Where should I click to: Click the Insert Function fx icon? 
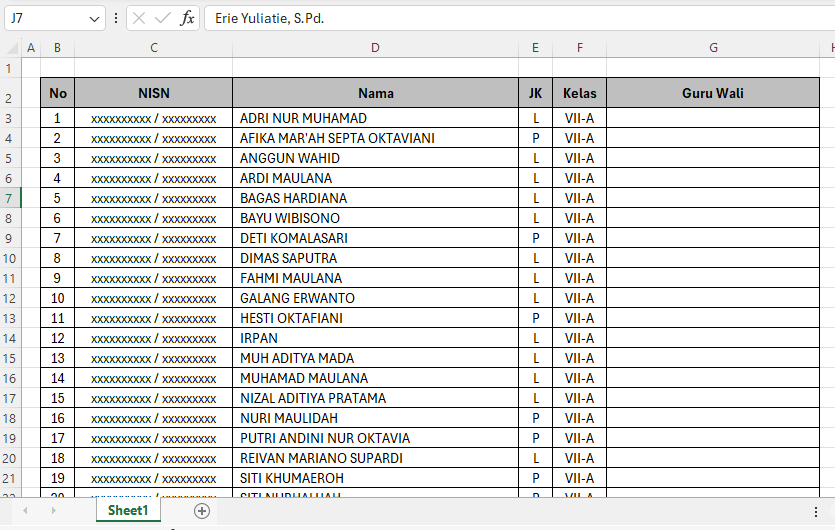[x=187, y=19]
